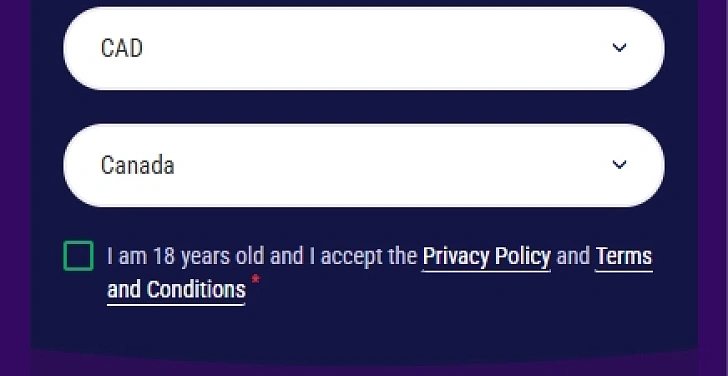Click the chevron arrow in the CAD field
The width and height of the screenshot is (728, 376).
click(x=619, y=48)
